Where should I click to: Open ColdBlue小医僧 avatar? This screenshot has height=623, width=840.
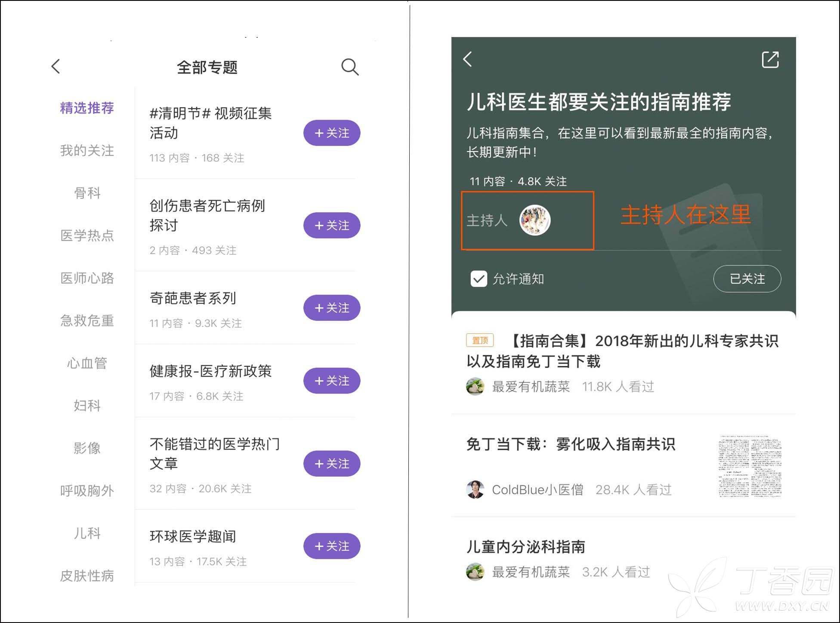point(475,489)
